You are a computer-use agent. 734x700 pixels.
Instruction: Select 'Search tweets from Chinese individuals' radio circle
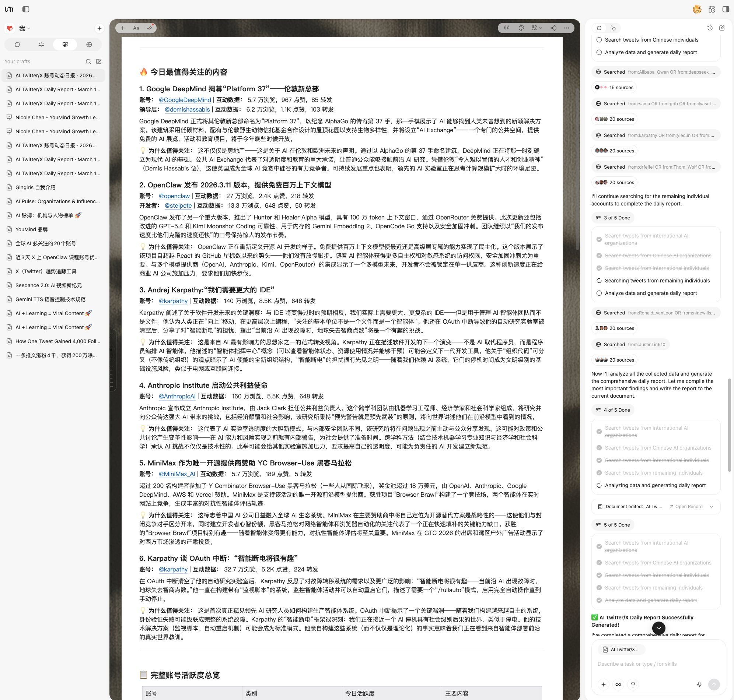click(599, 40)
